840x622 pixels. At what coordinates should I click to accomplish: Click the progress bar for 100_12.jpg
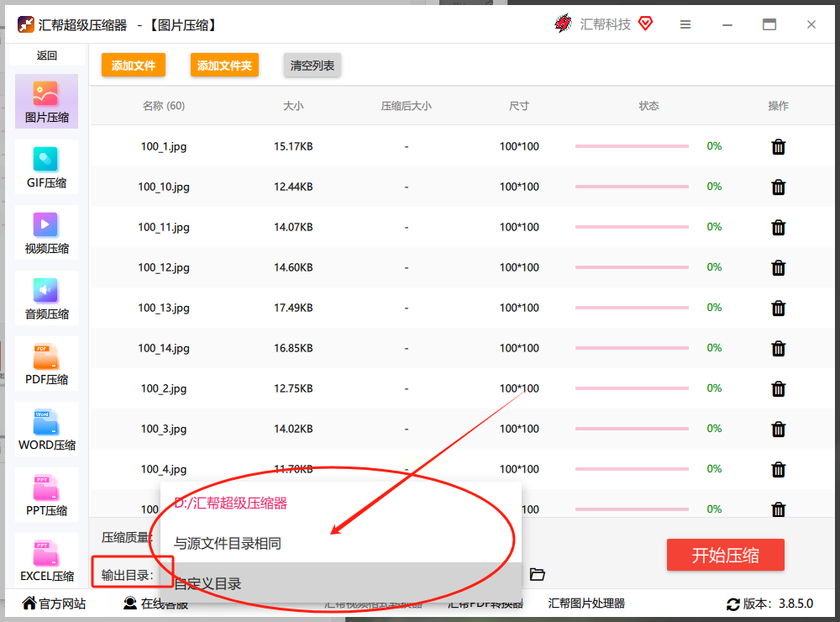point(632,267)
